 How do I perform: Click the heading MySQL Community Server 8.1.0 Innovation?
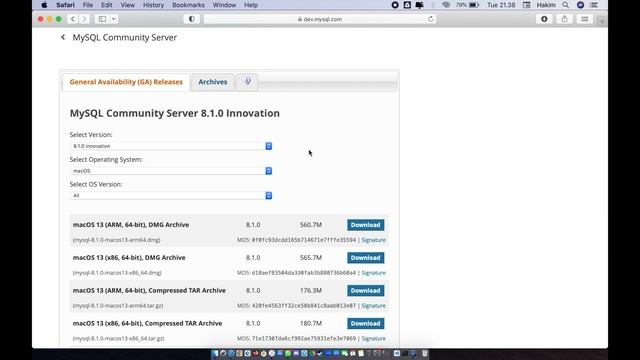point(175,113)
